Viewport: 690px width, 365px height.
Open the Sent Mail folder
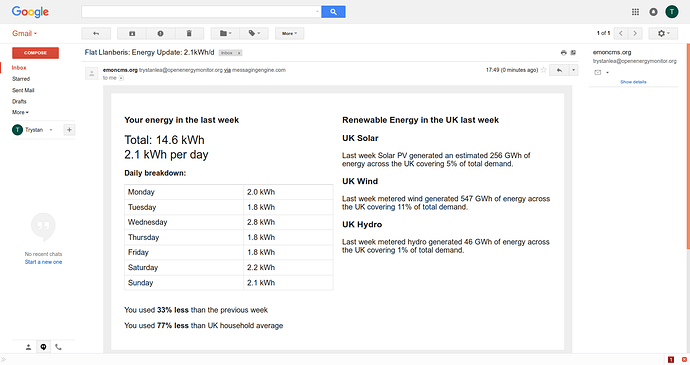coord(23,90)
